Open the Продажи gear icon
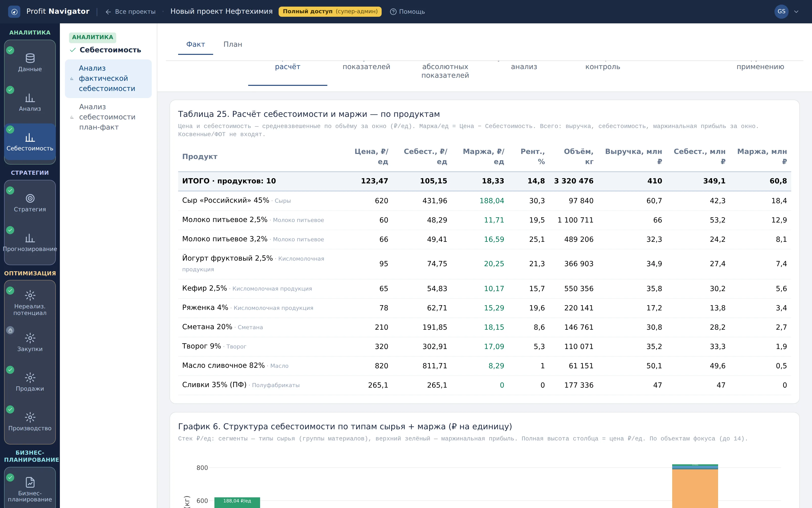Image resolution: width=812 pixels, height=508 pixels. tap(30, 378)
